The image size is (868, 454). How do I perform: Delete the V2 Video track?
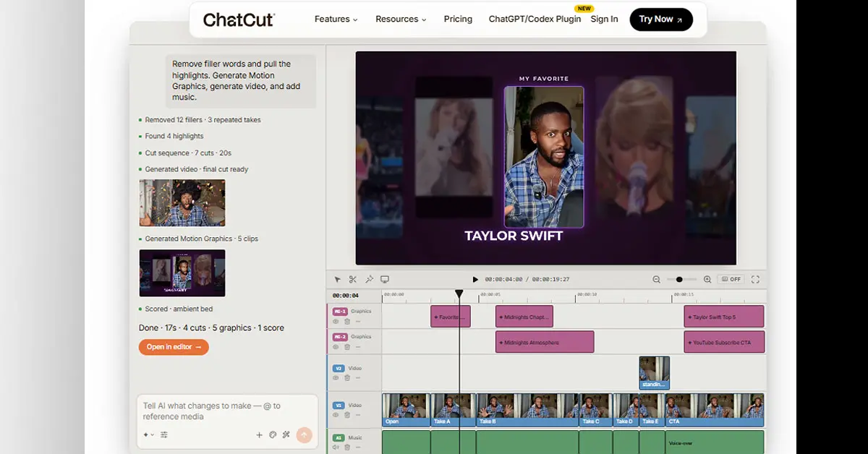(347, 378)
